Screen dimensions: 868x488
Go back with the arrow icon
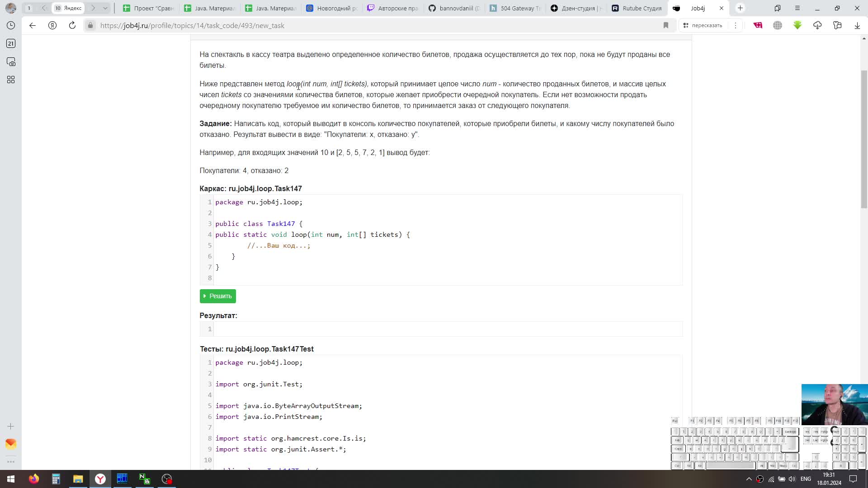click(33, 25)
